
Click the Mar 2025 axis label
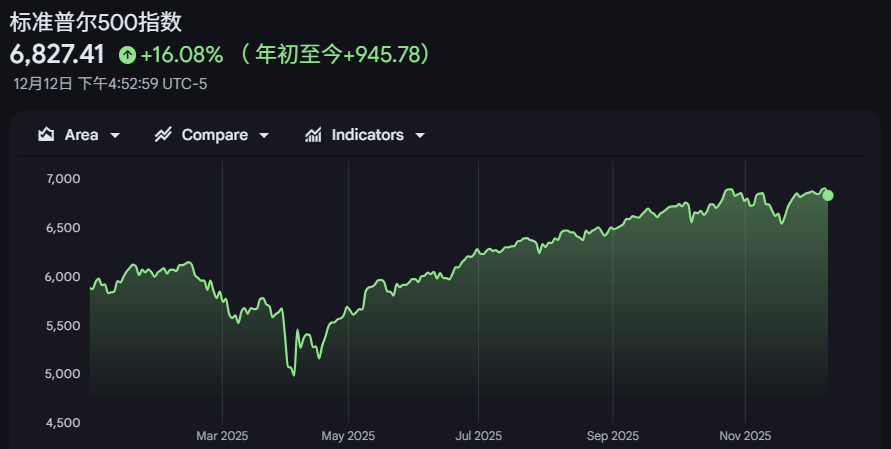click(222, 436)
